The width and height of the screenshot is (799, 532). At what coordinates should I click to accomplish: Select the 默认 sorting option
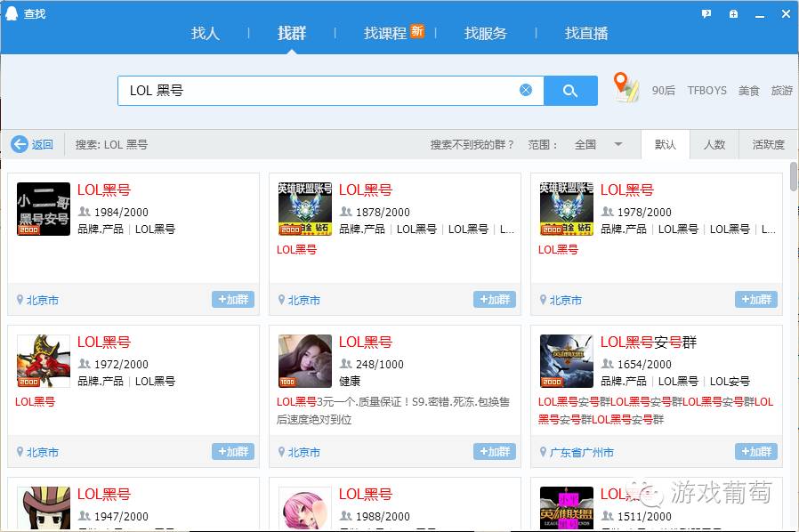point(666,144)
